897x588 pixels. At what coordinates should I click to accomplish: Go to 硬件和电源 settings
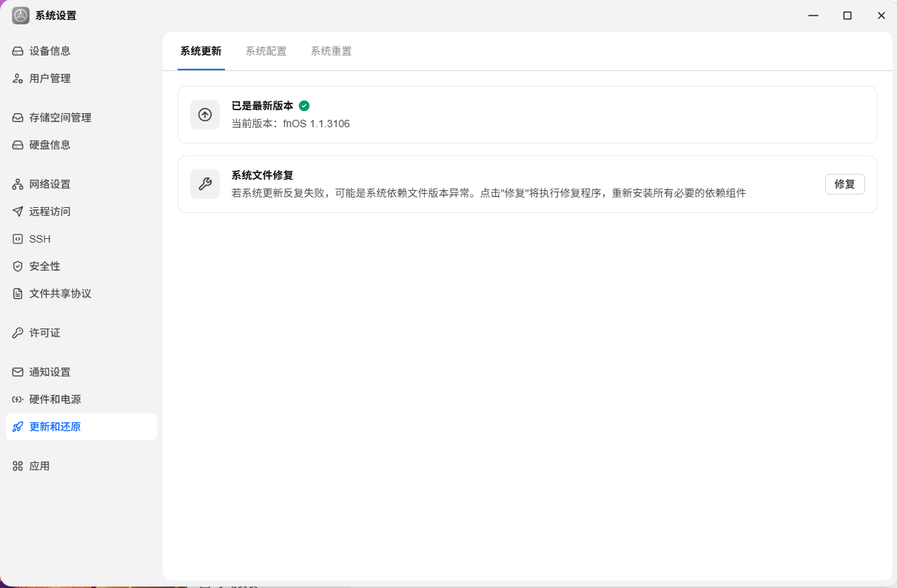[x=81, y=399]
